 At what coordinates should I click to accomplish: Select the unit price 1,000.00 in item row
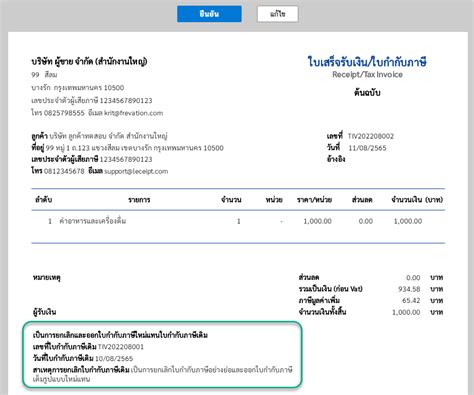(x=317, y=221)
